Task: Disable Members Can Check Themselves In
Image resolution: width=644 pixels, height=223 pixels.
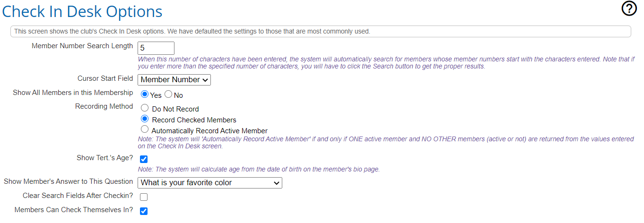Action: point(144,211)
